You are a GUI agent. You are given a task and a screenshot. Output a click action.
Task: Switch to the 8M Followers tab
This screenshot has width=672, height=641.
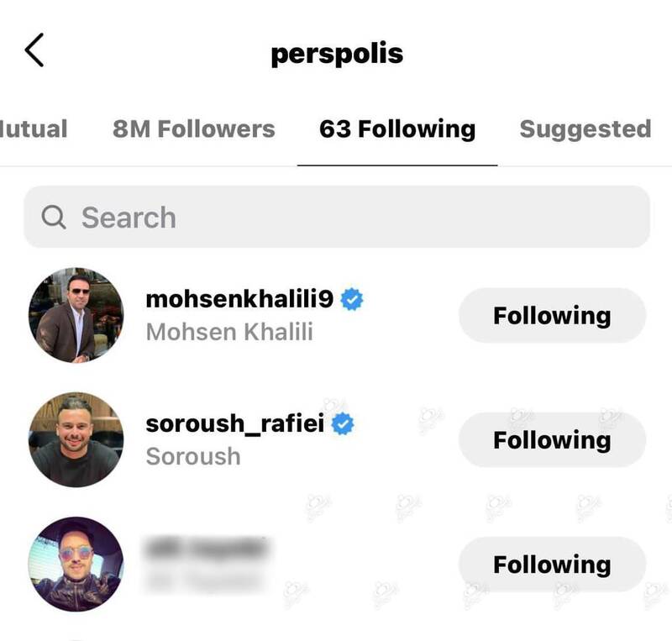196,129
